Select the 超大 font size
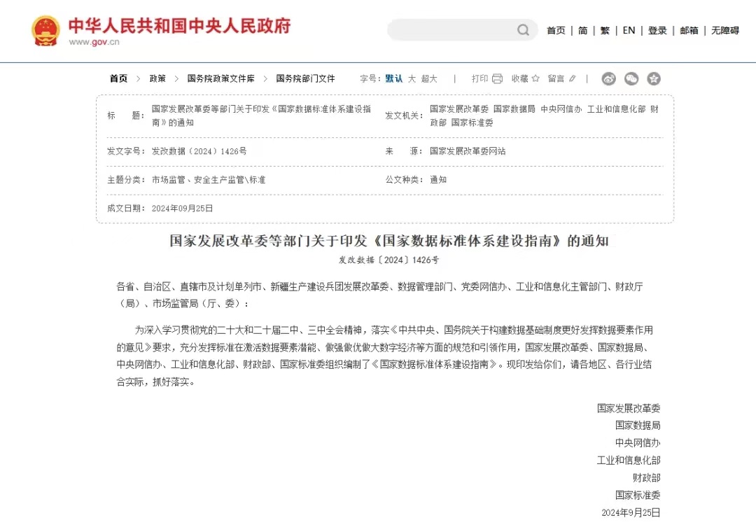Image resolution: width=756 pixels, height=532 pixels. 429,78
